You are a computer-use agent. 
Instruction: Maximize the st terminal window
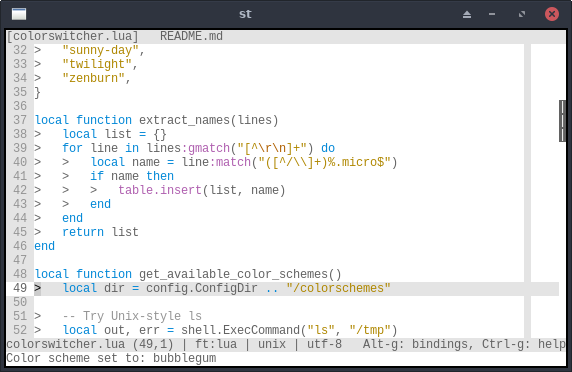point(522,14)
